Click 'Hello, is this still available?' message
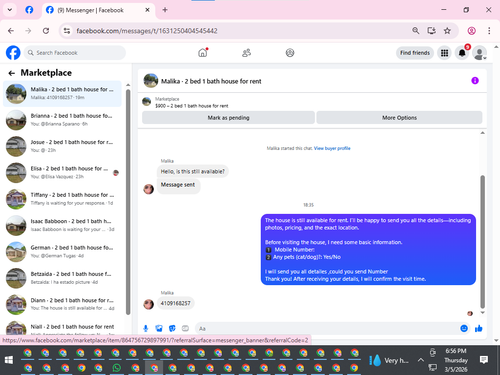The height and width of the screenshot is (375, 500). pyautogui.click(x=193, y=172)
